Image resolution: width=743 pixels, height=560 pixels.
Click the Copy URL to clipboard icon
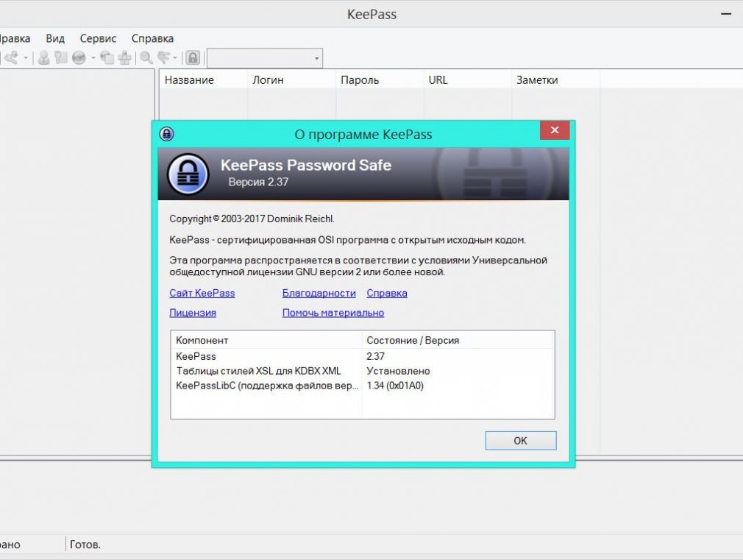coord(107,58)
